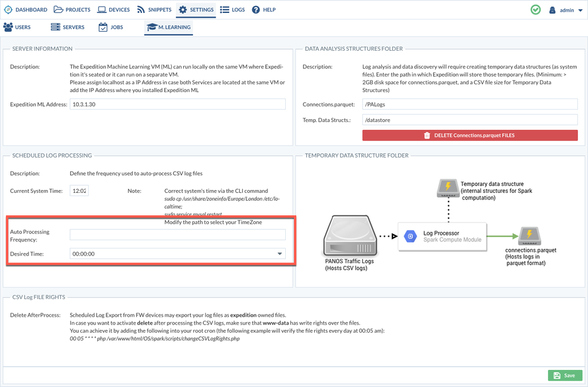Click the PANOS Traffic Logs disk icon
Screen dimensions: 588x387
click(350, 235)
